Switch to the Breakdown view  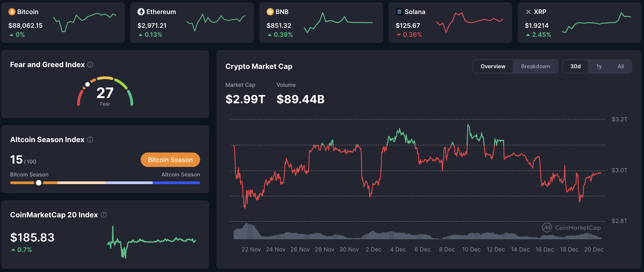(535, 66)
